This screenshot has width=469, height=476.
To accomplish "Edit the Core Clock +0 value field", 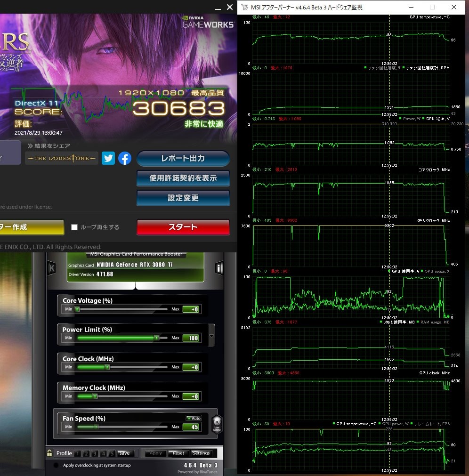I will [x=191, y=367].
